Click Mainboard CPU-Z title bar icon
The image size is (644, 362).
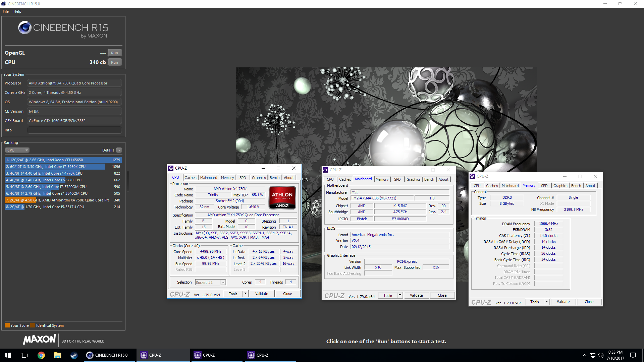pos(325,170)
